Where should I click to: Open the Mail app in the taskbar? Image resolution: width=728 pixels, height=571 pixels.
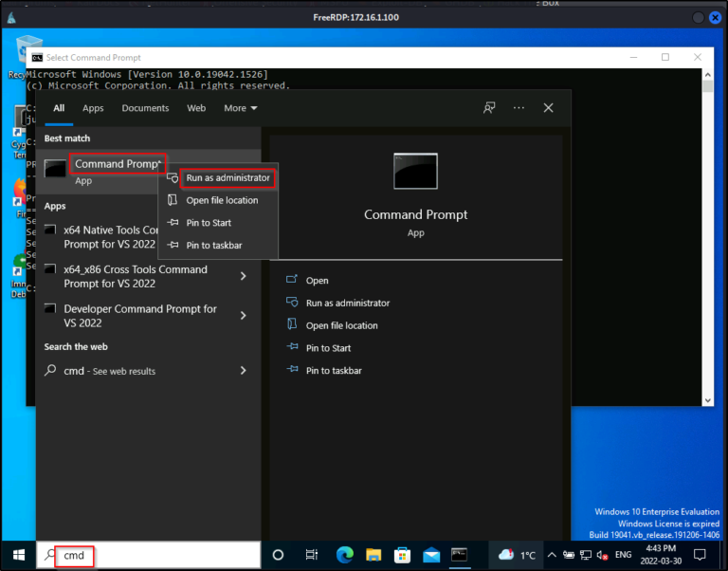(431, 555)
